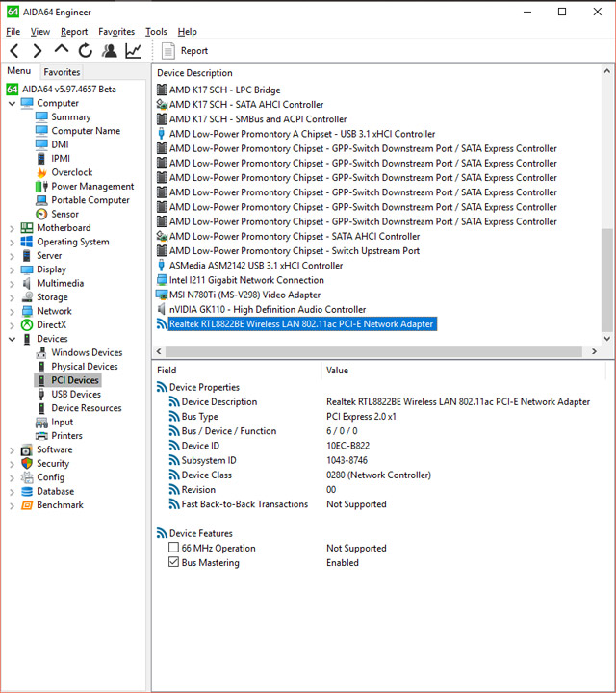616x693 pixels.
Task: Click the DirectX Xbox icon
Action: 27,325
